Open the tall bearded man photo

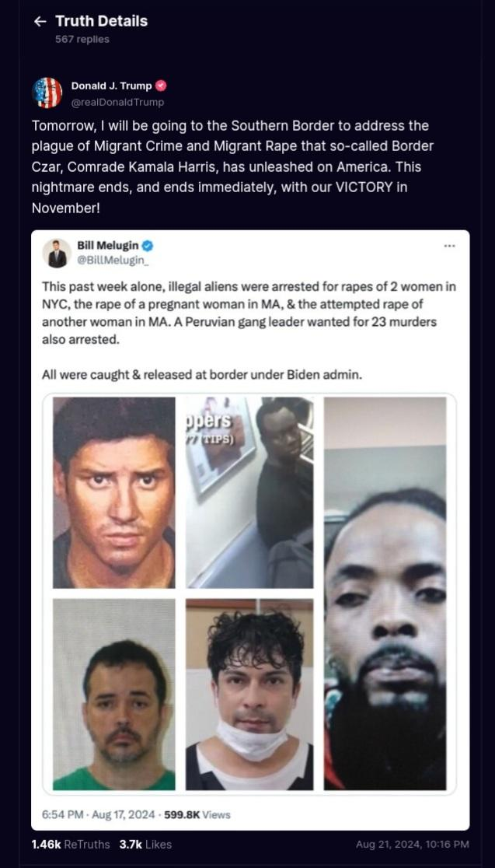(x=385, y=593)
